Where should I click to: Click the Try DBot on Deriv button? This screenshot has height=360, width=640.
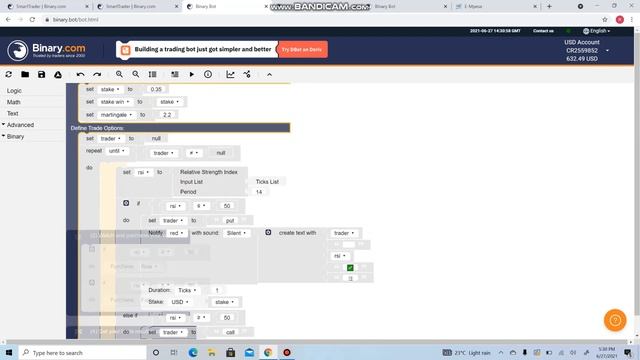click(302, 49)
